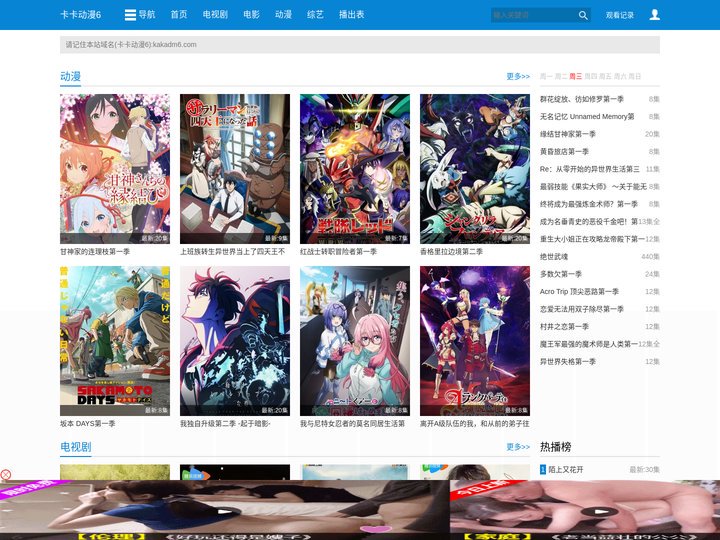Open 村井之恋第一季 in schedule list

click(x=564, y=326)
